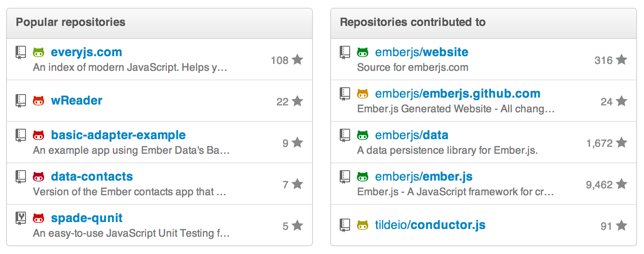This screenshot has width=644, height=254.
Task: Open the wReader repository link
Action: pos(77,101)
